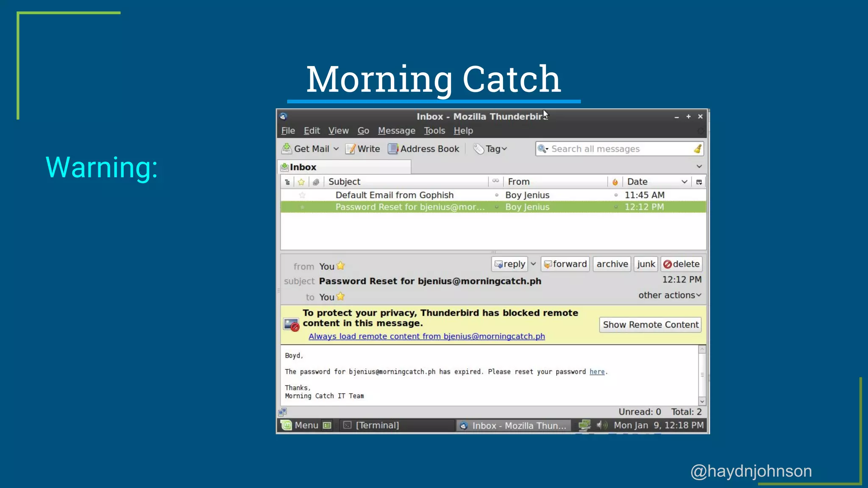Delete the open message
Image resolution: width=868 pixels, height=488 pixels.
pyautogui.click(x=682, y=264)
